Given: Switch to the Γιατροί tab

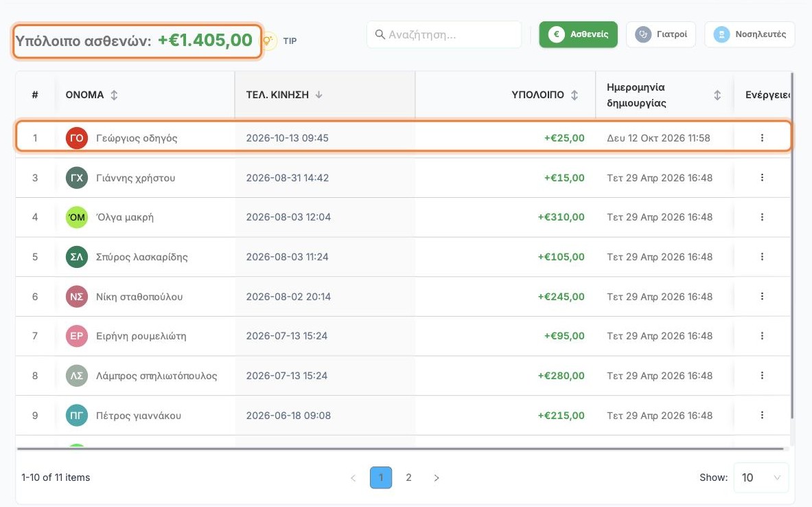Looking at the screenshot, I should 661,34.
